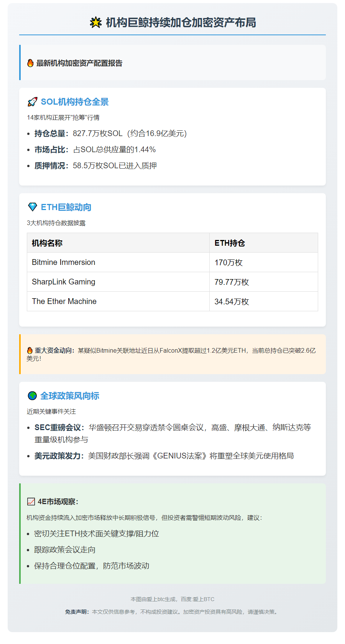Click the section heading ETH巨鲸动向
This screenshot has height=644, width=345.
coord(66,207)
